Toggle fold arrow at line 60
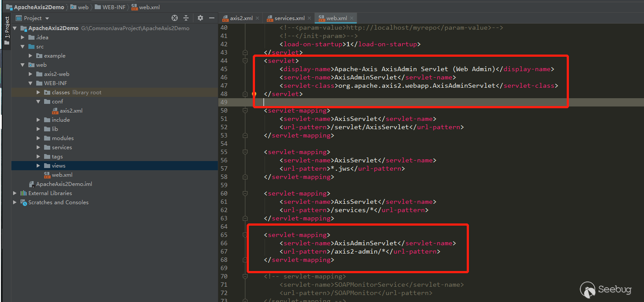 245,193
